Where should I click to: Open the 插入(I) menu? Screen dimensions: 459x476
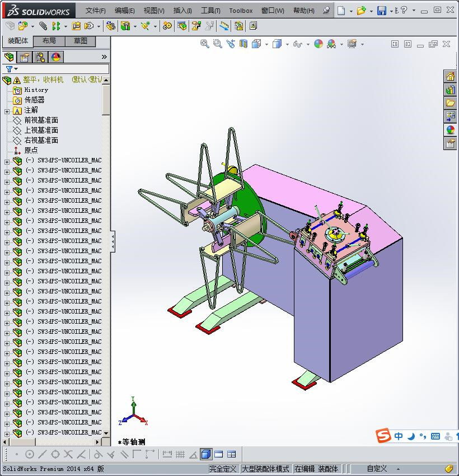click(182, 11)
